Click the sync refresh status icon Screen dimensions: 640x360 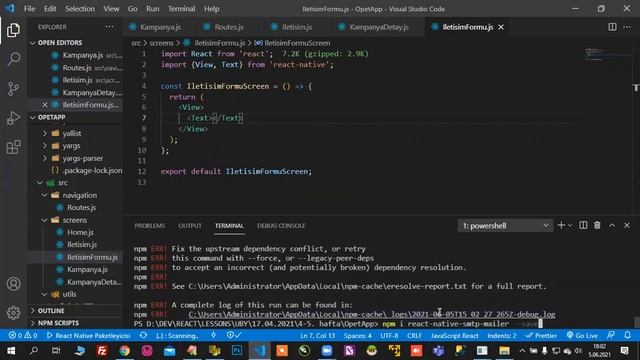click(143, 336)
